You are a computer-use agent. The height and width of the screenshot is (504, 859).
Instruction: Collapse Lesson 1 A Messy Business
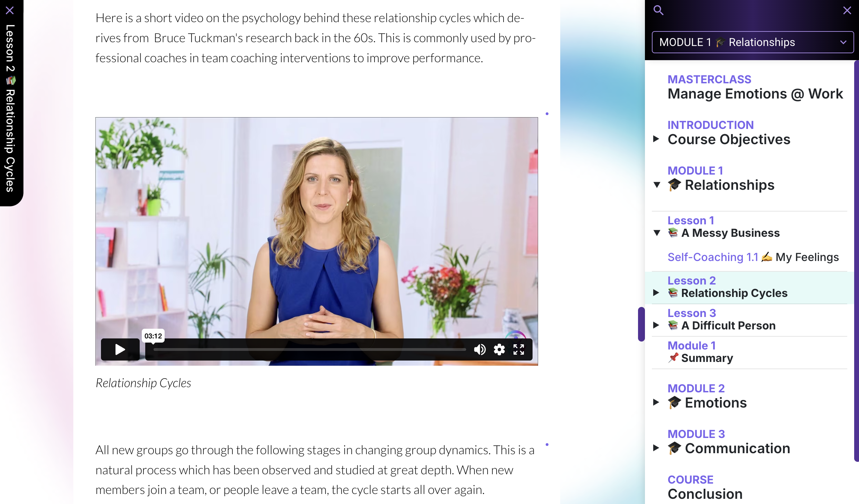(657, 233)
